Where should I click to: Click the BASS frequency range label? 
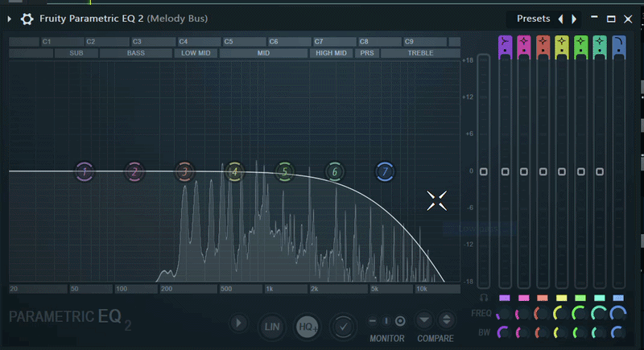coord(136,53)
